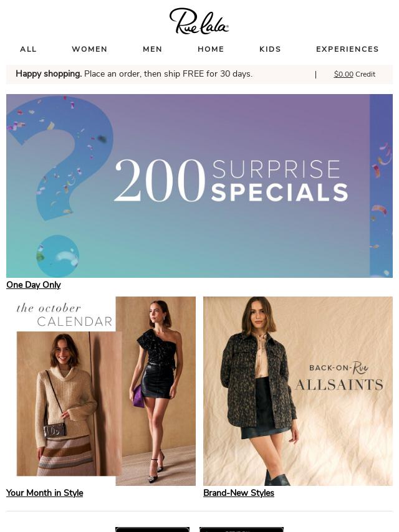Open the ALL category tab
The height and width of the screenshot is (532, 399).
pos(28,49)
